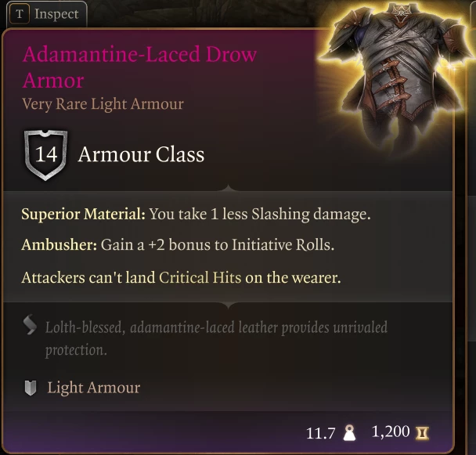Click the Superior Material trait label
The height and width of the screenshot is (455, 476).
tap(84, 214)
